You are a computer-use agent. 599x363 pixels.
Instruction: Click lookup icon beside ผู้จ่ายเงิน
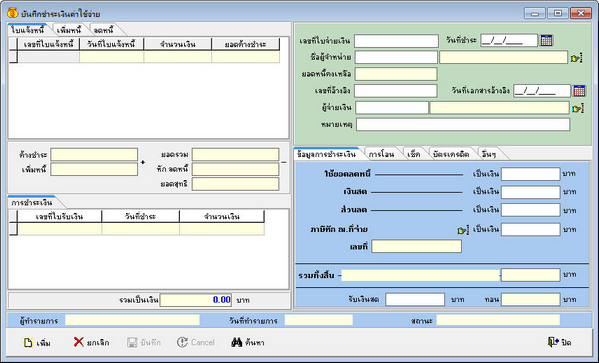click(578, 108)
